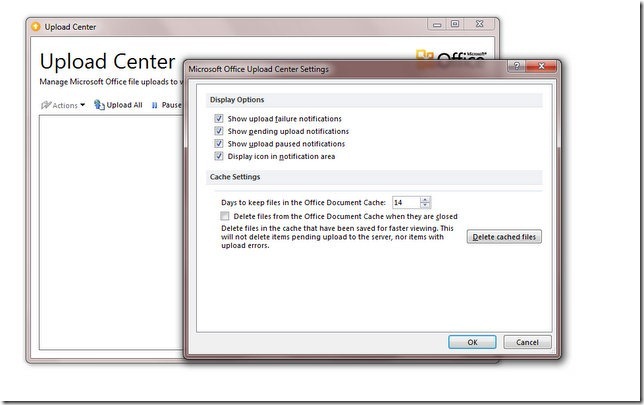Image resolution: width=644 pixels, height=405 pixels.
Task: Open Actions dropdown in Upload Center window
Action: coord(63,105)
